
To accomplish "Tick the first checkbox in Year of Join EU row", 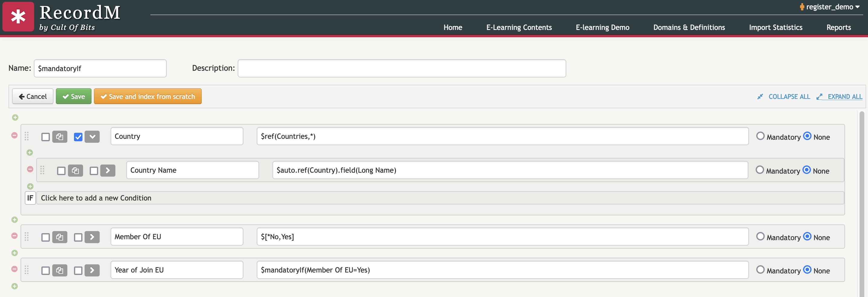I will 46,270.
